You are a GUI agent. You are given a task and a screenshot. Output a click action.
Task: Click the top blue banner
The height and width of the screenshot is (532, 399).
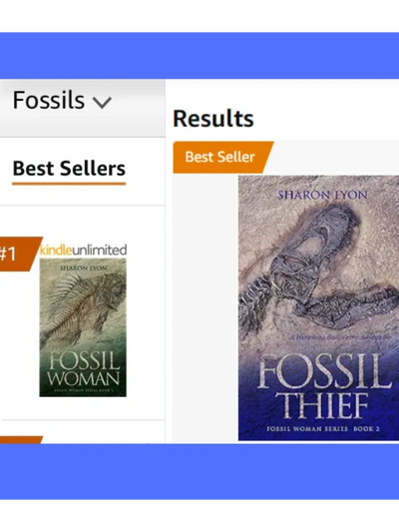[199, 56]
